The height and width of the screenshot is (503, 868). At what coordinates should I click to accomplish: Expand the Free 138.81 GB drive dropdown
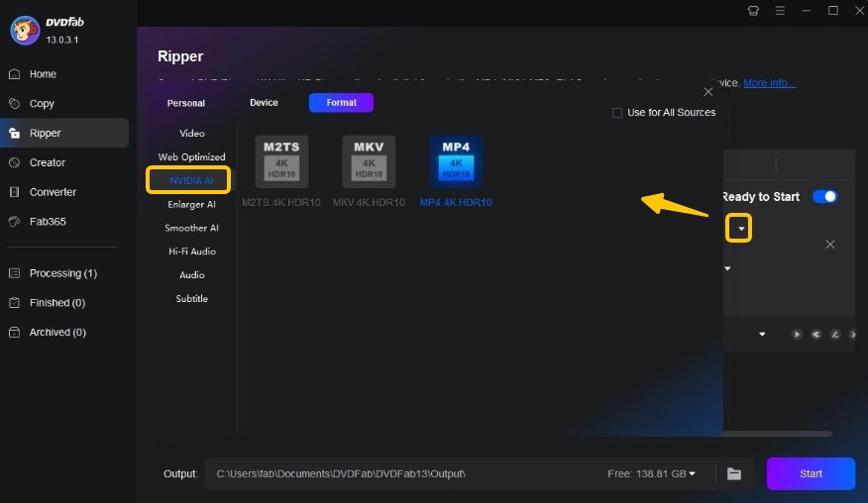693,473
